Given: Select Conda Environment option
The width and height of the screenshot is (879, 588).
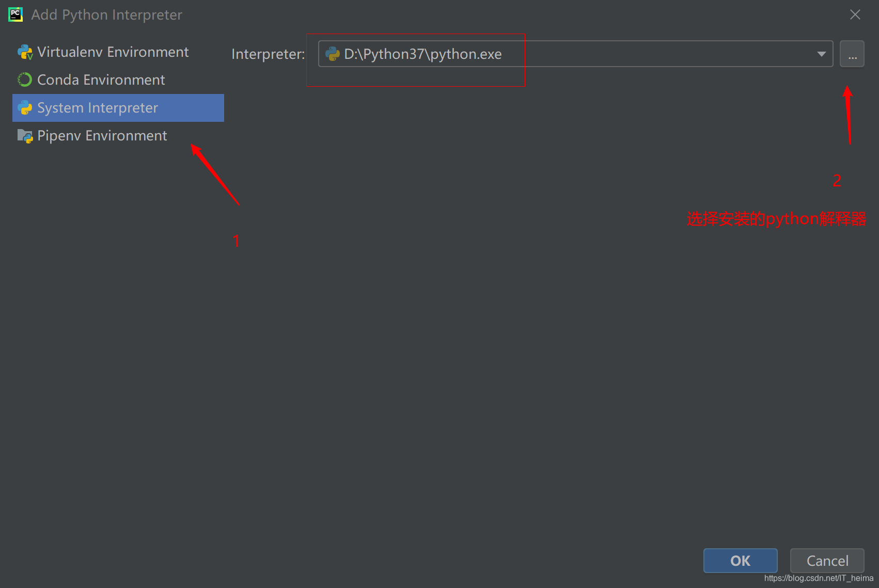Looking at the screenshot, I should (118, 80).
